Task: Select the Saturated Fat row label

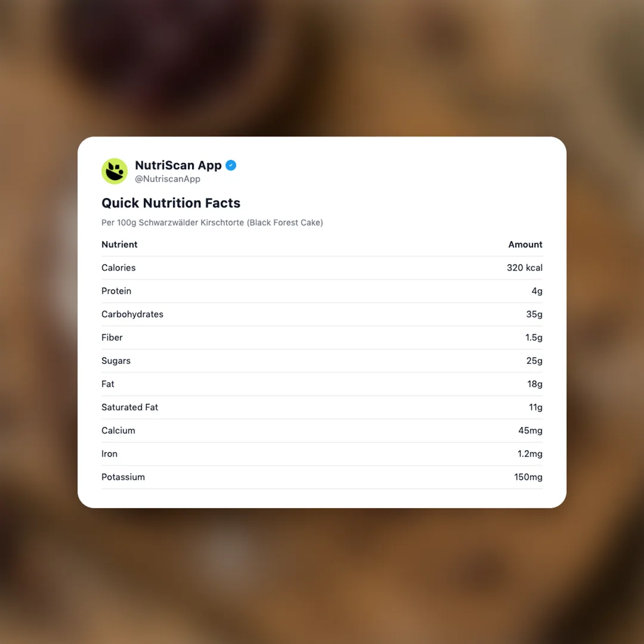Action: click(x=129, y=407)
